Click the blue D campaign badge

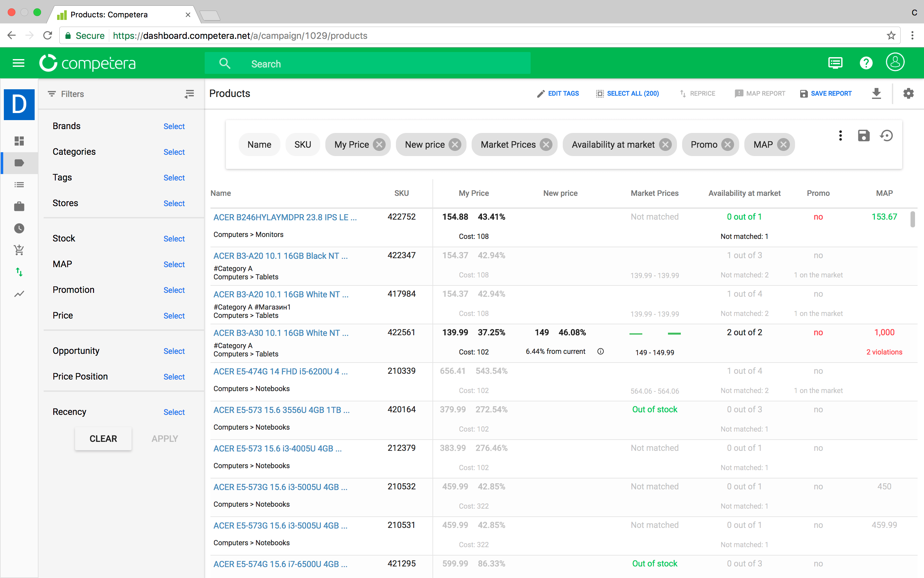(19, 104)
